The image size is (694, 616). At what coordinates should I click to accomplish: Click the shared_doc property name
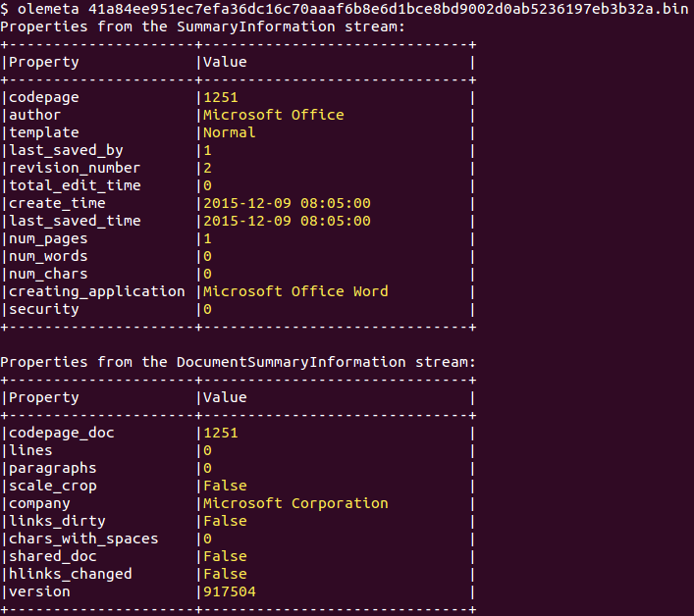pos(53,556)
